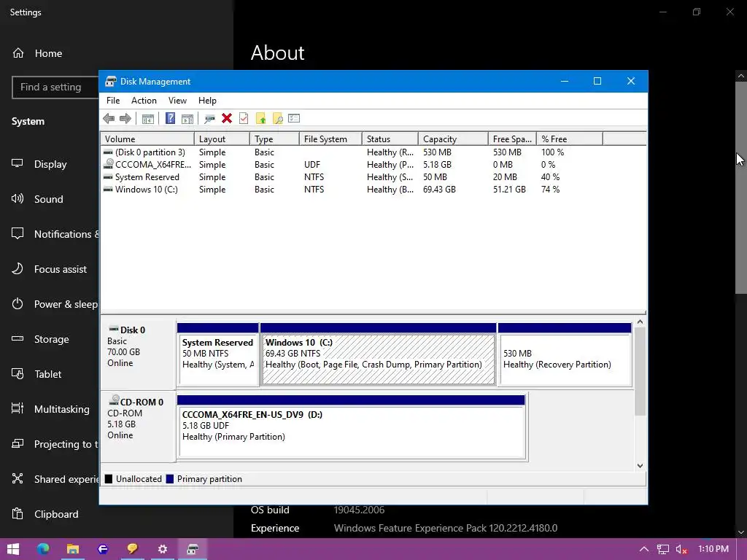This screenshot has height=560, width=747.
Task: Click the Forward arrow in Disk Management toolbar
Action: pos(125,119)
